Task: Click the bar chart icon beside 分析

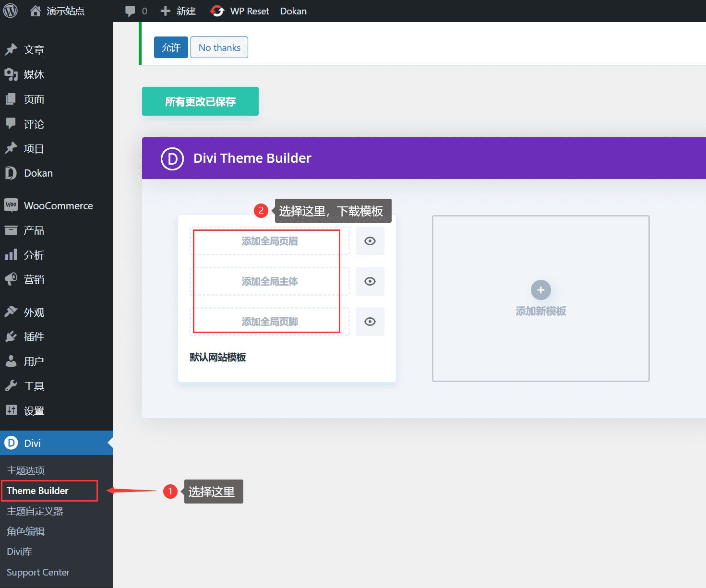Action: (x=11, y=255)
